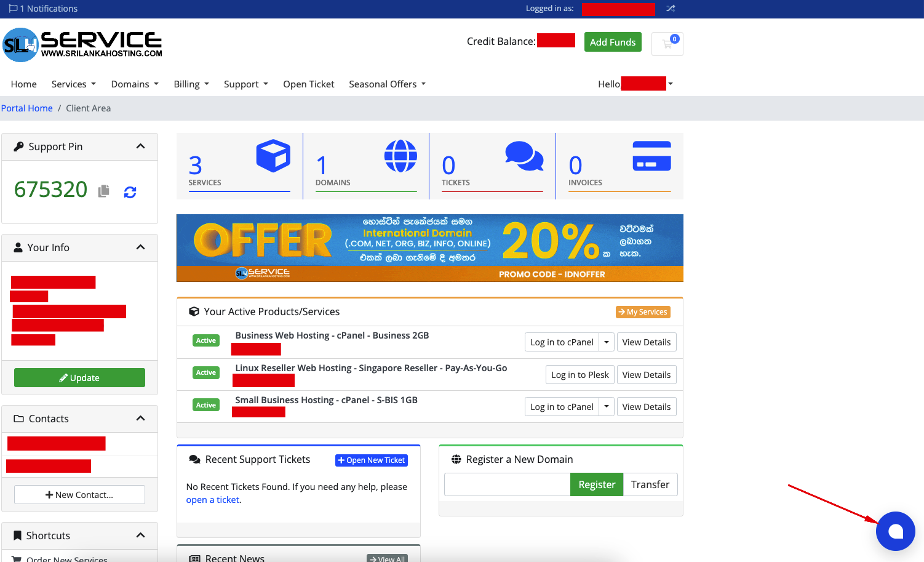Open the live chat bubble
The height and width of the screenshot is (562, 924).
tap(895, 531)
